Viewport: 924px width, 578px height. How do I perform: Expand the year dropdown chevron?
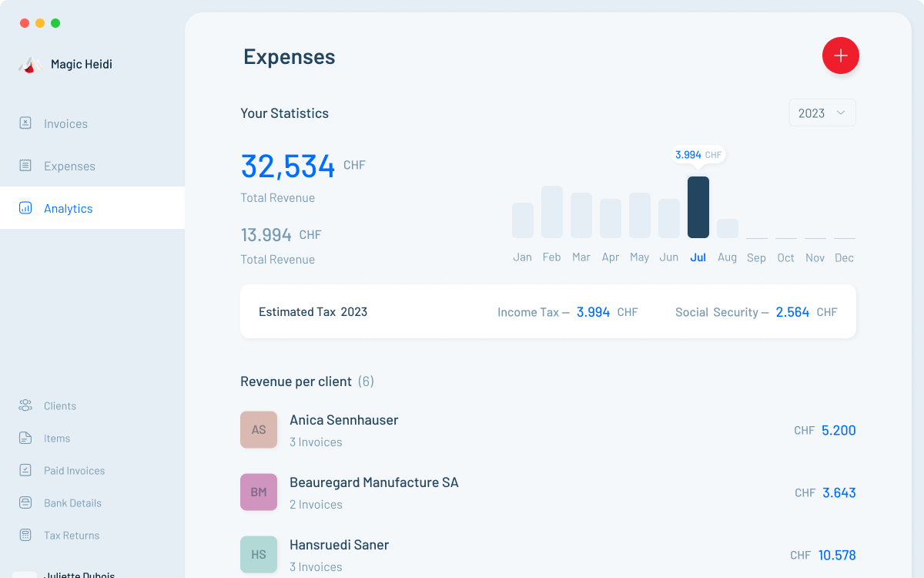coord(841,113)
